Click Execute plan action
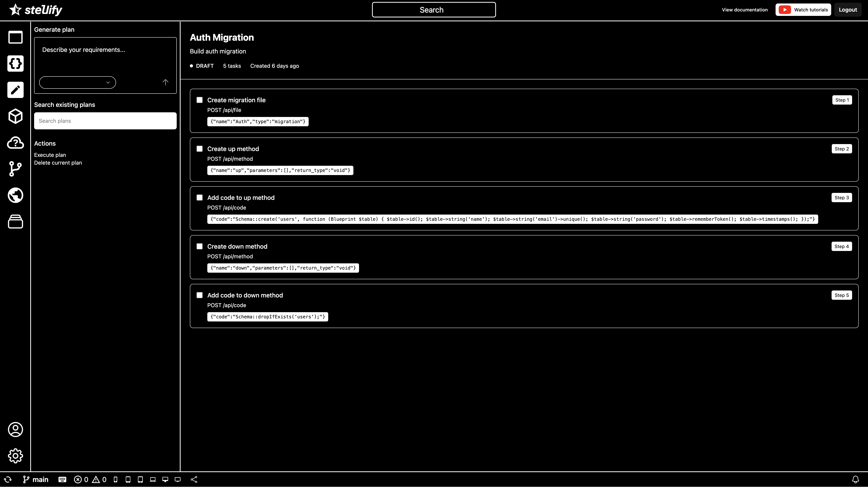868x488 pixels. (x=50, y=155)
